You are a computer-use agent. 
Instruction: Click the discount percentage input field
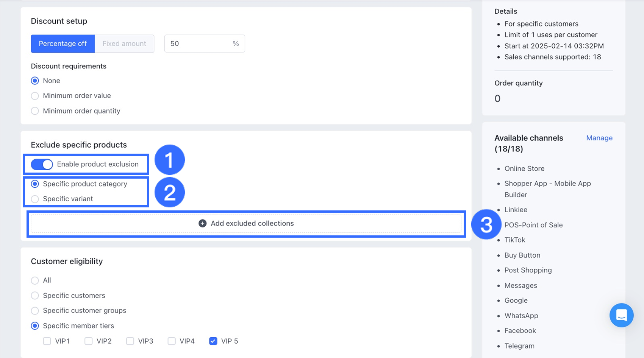point(197,44)
